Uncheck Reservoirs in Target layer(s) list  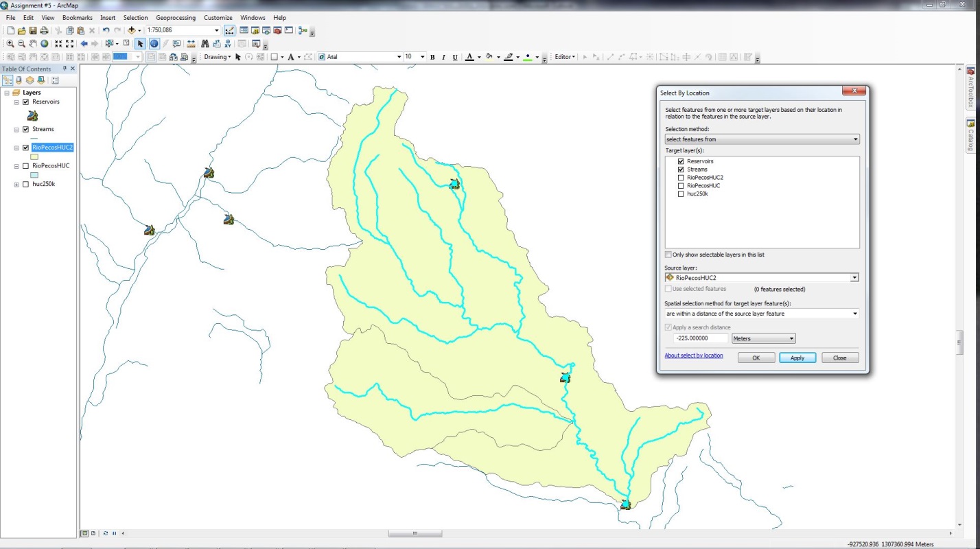tap(681, 161)
